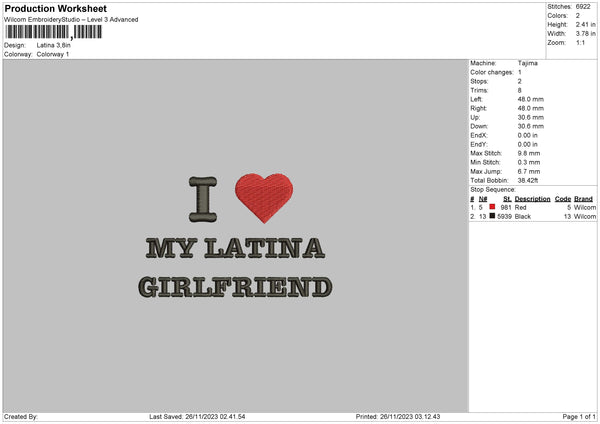Screen dimensions: 600x424
Task: Click the Up value 30.6 mm
Action: point(531,117)
